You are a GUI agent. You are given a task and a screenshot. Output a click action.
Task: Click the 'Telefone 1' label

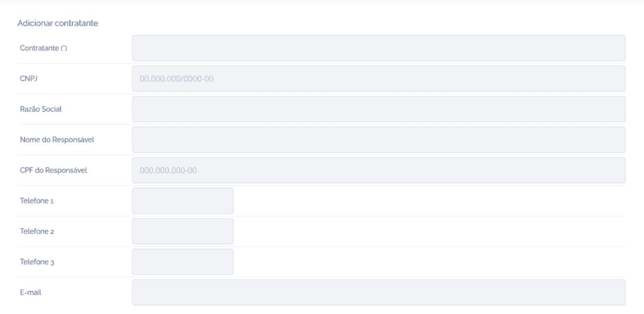[36, 201]
